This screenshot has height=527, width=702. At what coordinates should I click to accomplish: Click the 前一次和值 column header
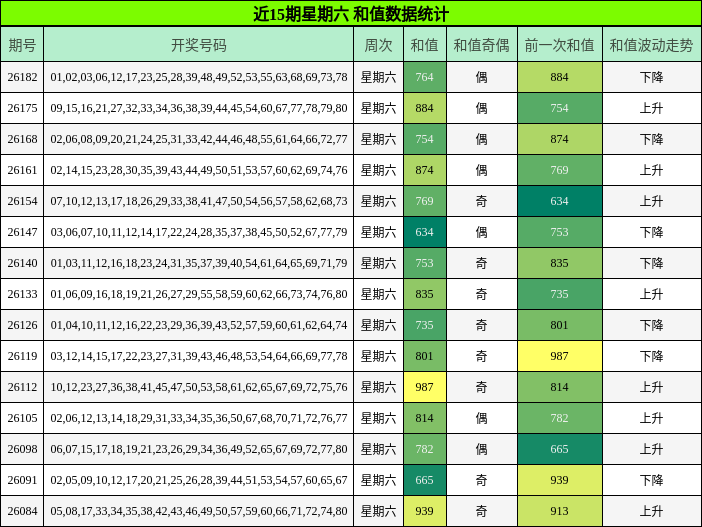click(x=560, y=44)
